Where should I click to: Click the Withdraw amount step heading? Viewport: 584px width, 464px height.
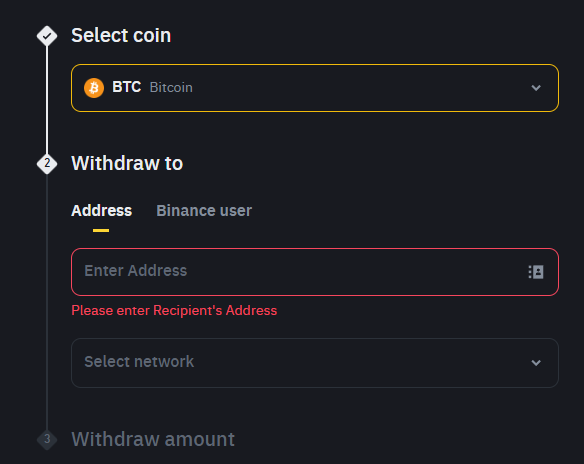coord(153,439)
